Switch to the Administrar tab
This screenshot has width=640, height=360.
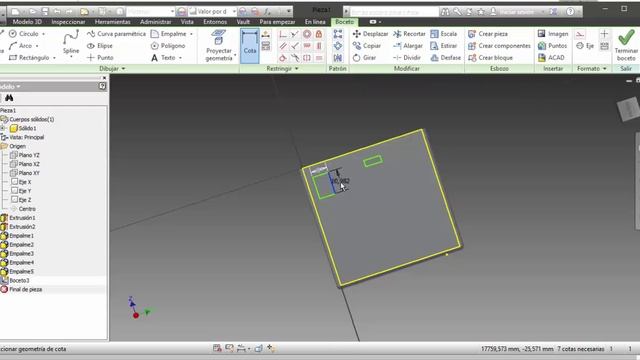[x=156, y=22]
